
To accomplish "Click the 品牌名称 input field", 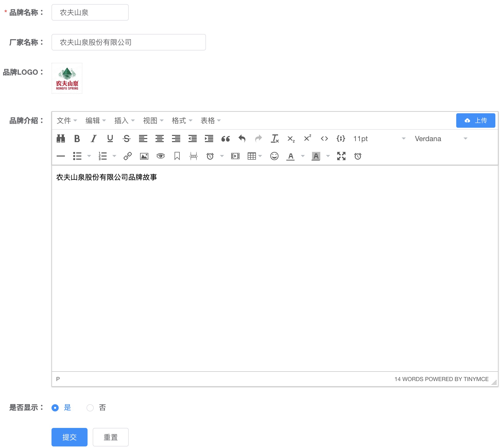I will tap(90, 12).
